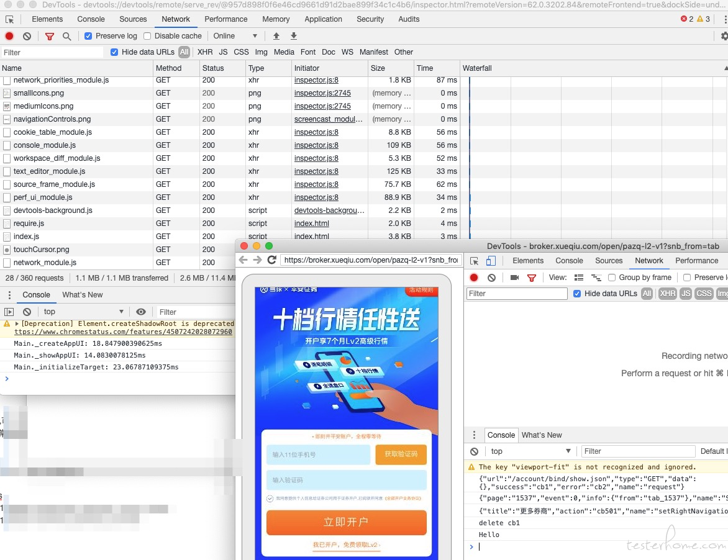
Task: Switch to large request rows view icon
Action: click(x=578, y=278)
